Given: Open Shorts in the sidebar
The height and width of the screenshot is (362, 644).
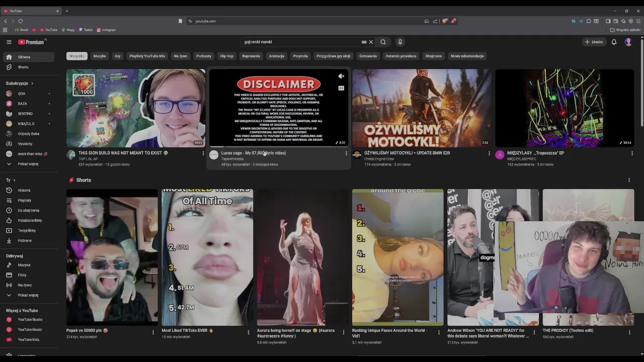Looking at the screenshot, I should pos(29,67).
